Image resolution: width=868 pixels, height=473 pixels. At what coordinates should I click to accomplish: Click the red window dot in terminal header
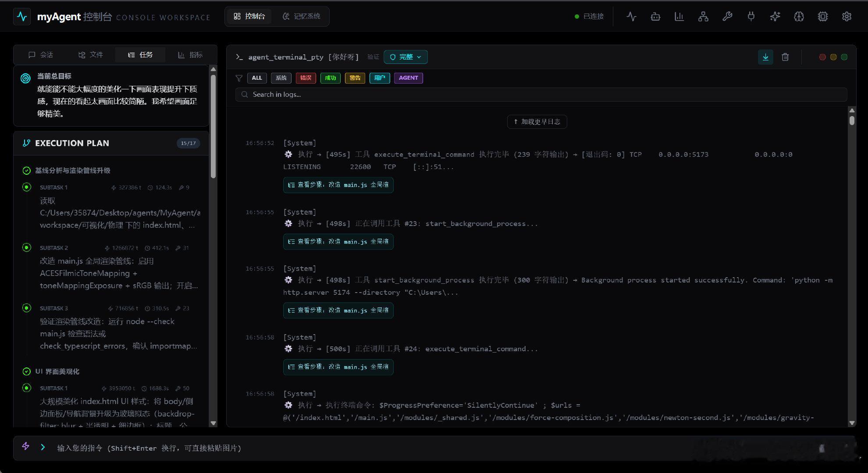(x=822, y=57)
